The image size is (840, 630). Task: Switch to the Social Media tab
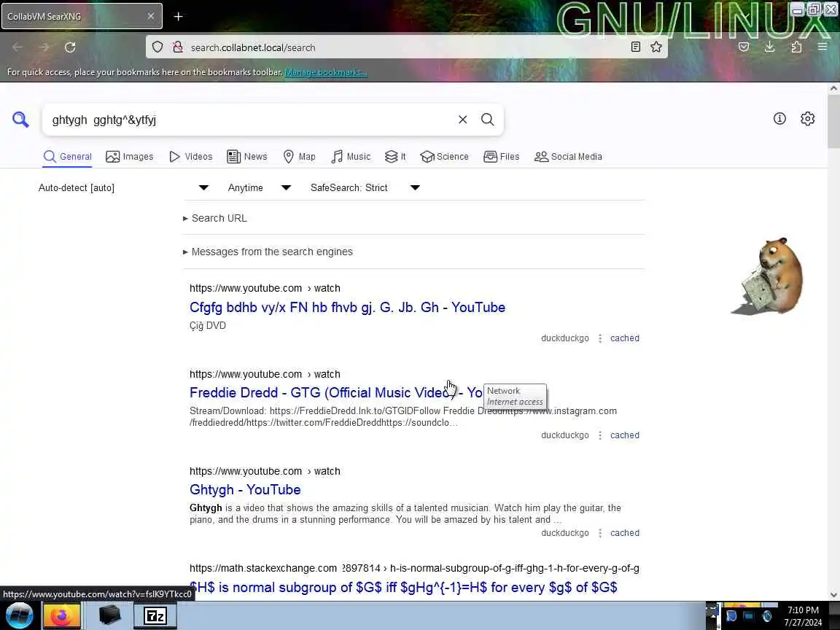point(569,157)
